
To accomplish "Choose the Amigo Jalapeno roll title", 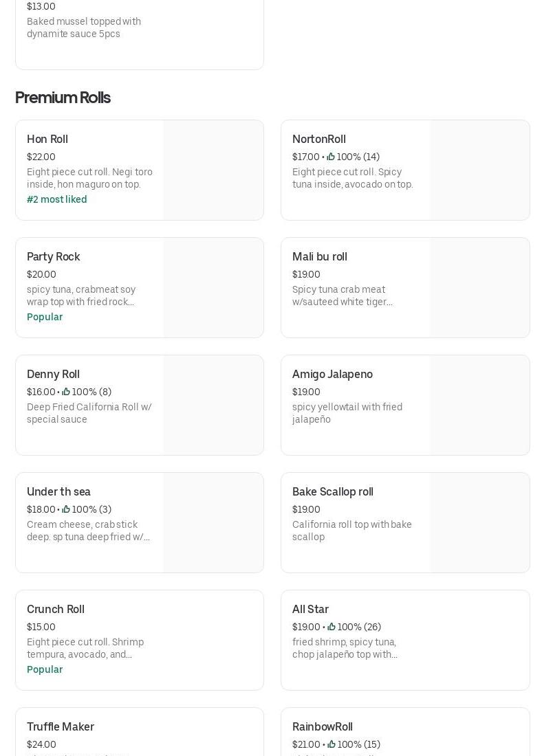I will 332,374.
